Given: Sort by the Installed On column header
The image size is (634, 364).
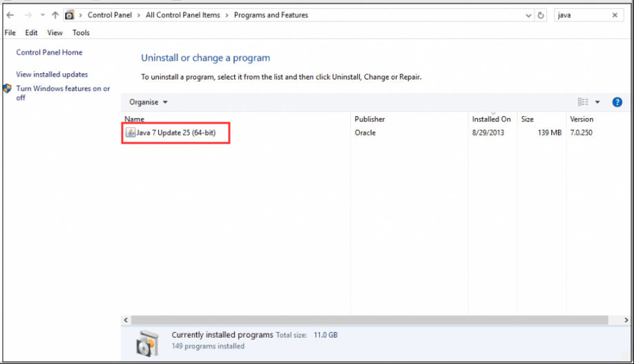Looking at the screenshot, I should (491, 119).
